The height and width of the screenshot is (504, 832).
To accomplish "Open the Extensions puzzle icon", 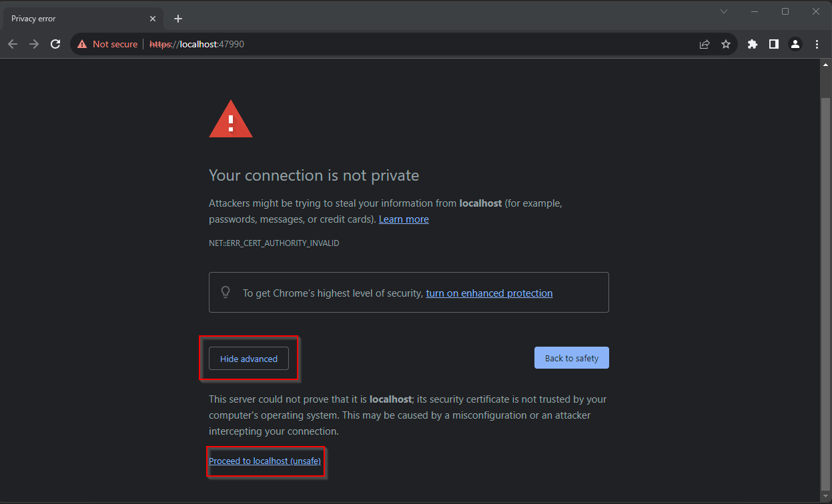I will 753,44.
